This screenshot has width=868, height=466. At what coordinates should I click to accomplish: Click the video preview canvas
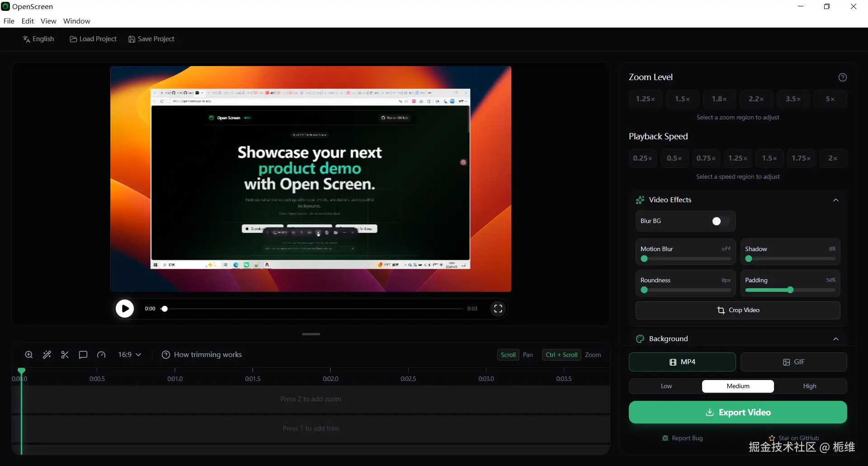pos(311,179)
